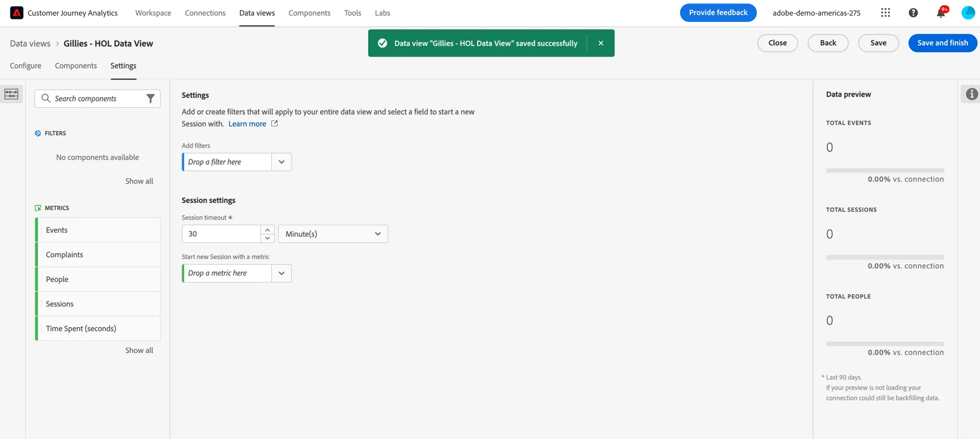This screenshot has width=980, height=439.
Task: Open the help question mark icon
Action: point(913,13)
